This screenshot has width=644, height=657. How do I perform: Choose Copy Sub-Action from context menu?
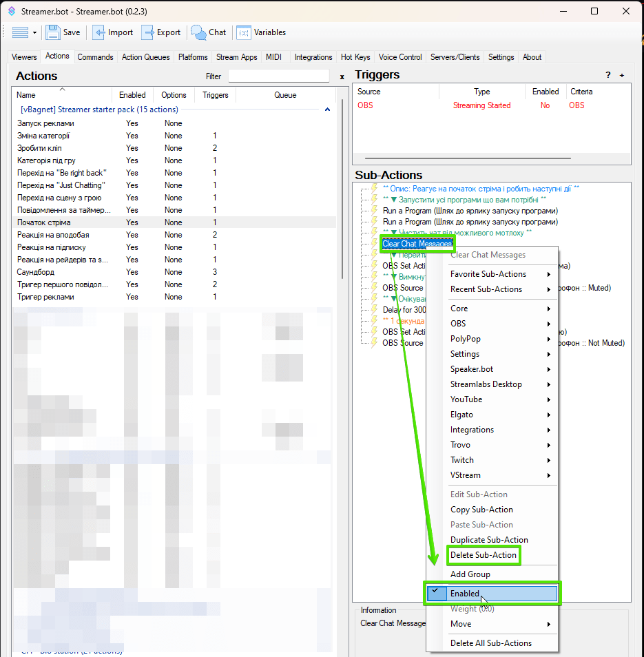500,510
